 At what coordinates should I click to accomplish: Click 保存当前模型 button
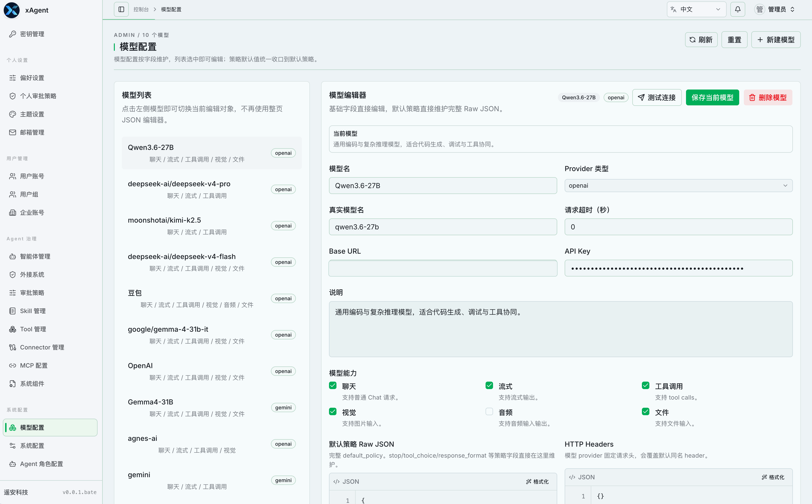point(712,97)
